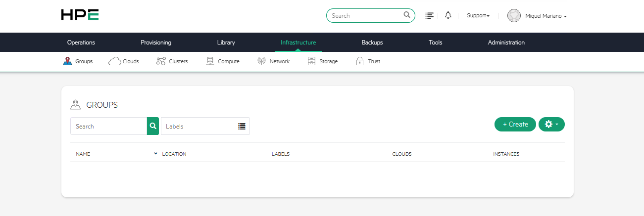Image resolution: width=644 pixels, height=216 pixels.
Task: Open the activity list icon in header
Action: tap(430, 16)
